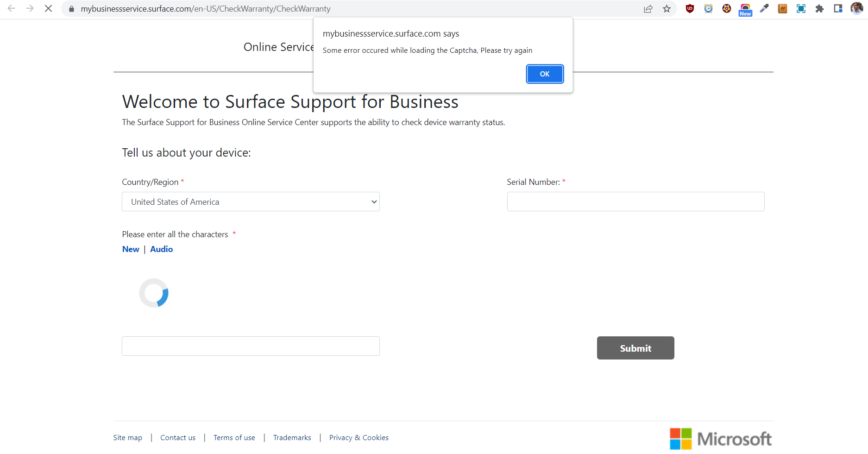Click the Microsoft logo in the footer
Screen dimensions: 868x454
[x=720, y=438]
